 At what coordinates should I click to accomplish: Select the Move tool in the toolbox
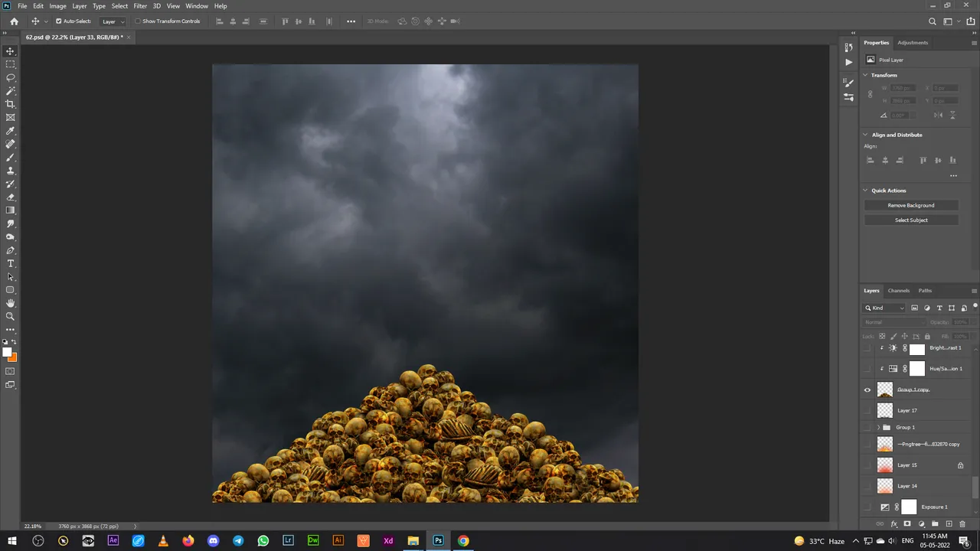[x=11, y=51]
